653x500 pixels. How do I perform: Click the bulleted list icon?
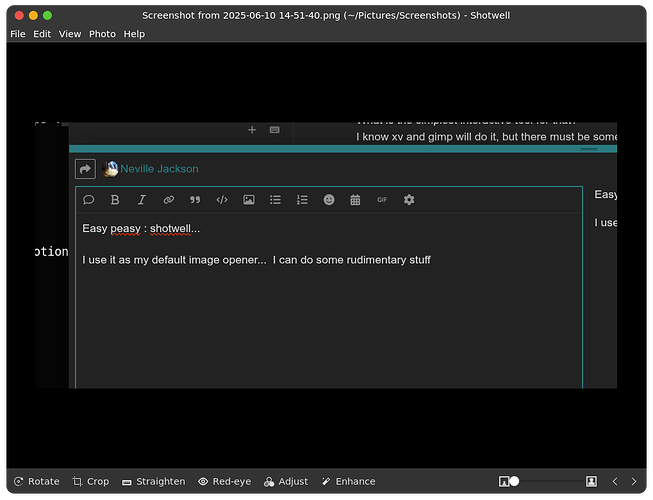pyautogui.click(x=275, y=200)
